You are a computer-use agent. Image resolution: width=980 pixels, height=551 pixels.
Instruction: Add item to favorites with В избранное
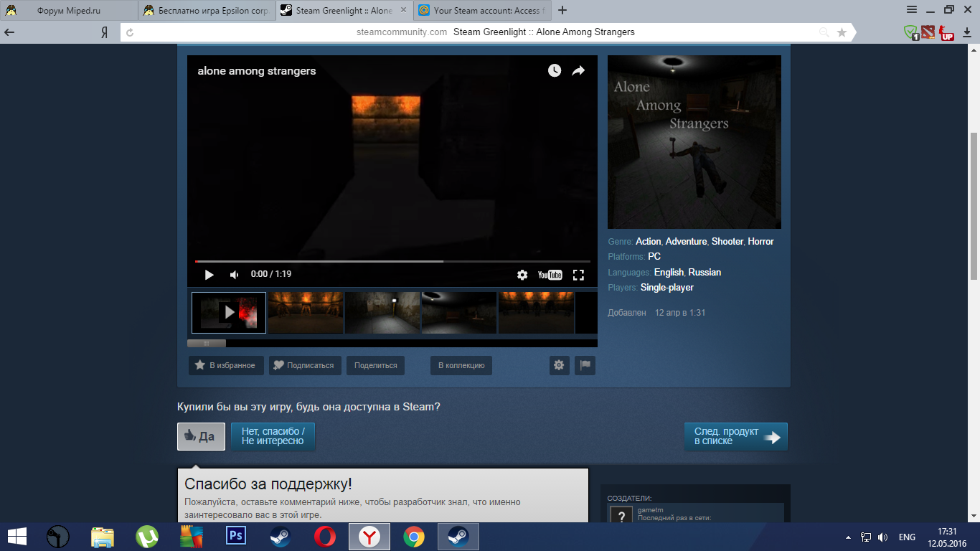coord(226,365)
